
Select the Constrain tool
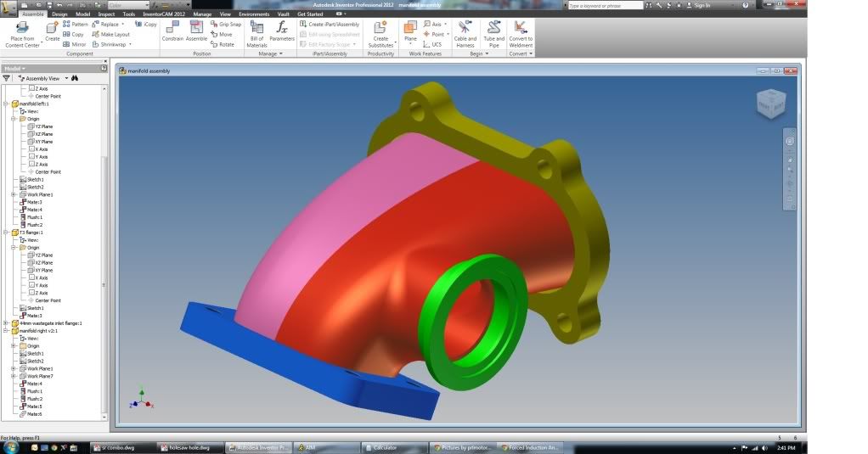(x=172, y=30)
